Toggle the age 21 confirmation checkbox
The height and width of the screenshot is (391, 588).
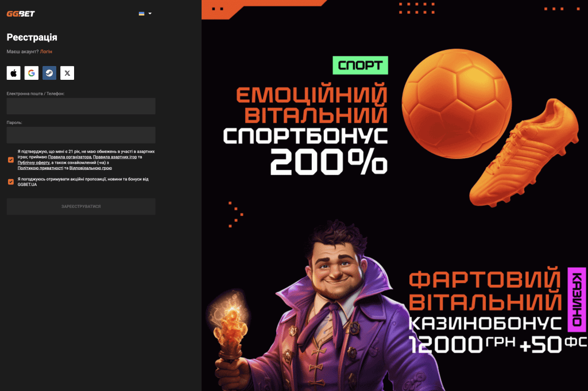11,160
